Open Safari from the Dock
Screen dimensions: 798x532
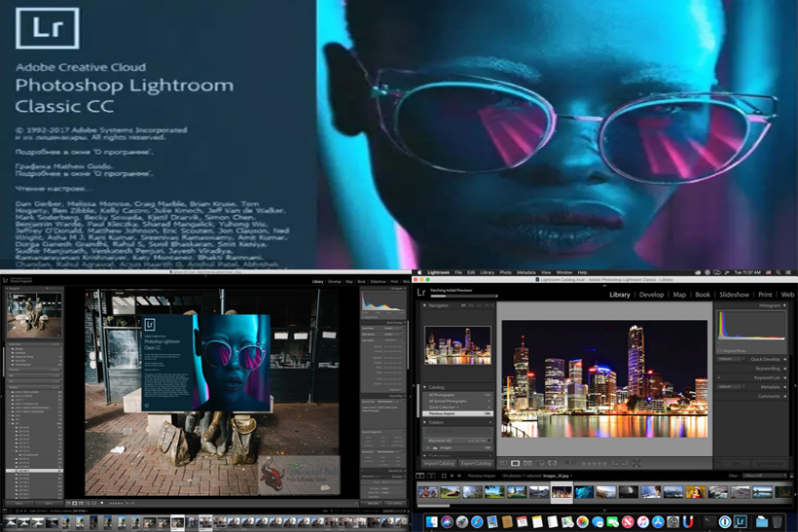477,522
